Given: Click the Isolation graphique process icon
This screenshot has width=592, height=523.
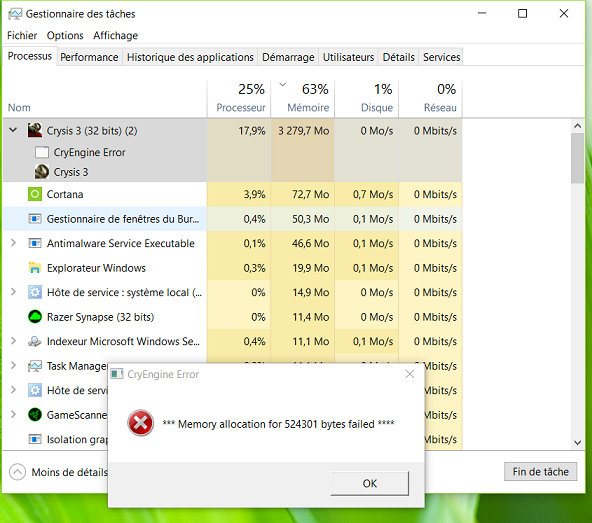Looking at the screenshot, I should point(35,439).
